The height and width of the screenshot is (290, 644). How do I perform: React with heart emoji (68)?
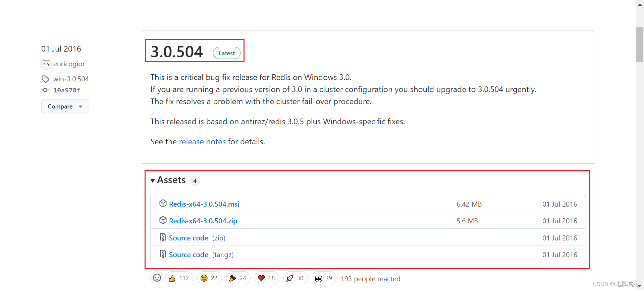click(x=267, y=278)
